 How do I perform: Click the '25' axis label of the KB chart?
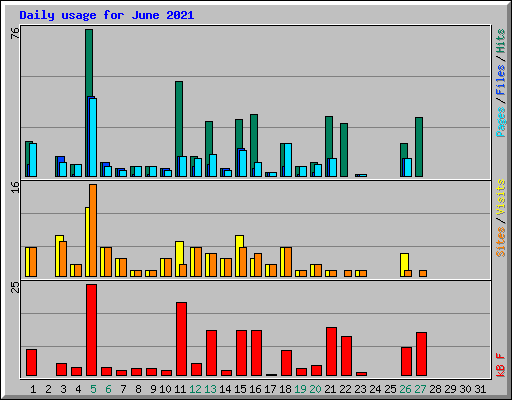[x=15, y=287]
